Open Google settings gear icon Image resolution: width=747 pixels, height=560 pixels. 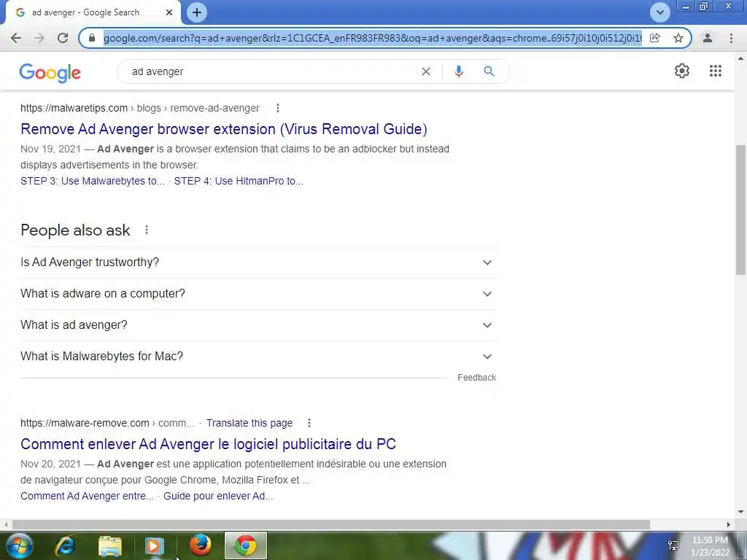click(x=682, y=71)
